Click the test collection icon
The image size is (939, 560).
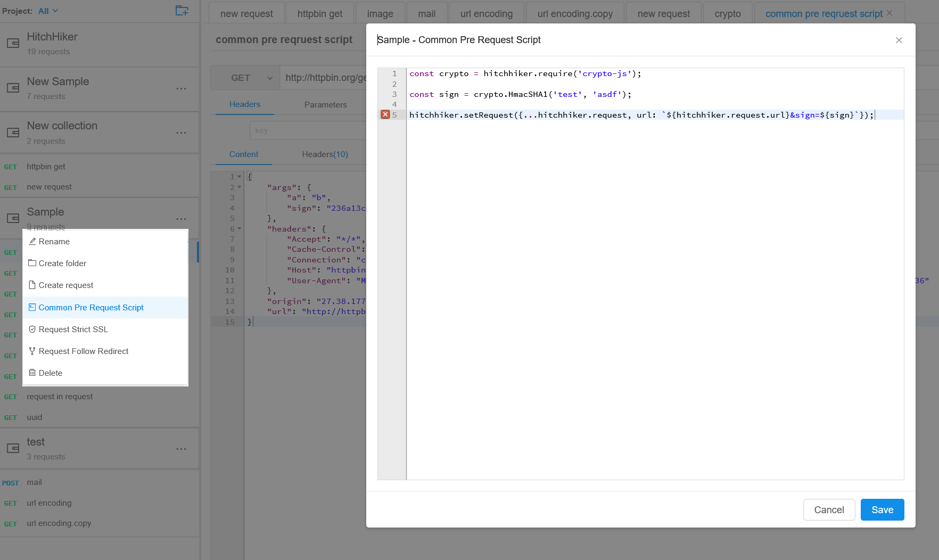(x=13, y=448)
